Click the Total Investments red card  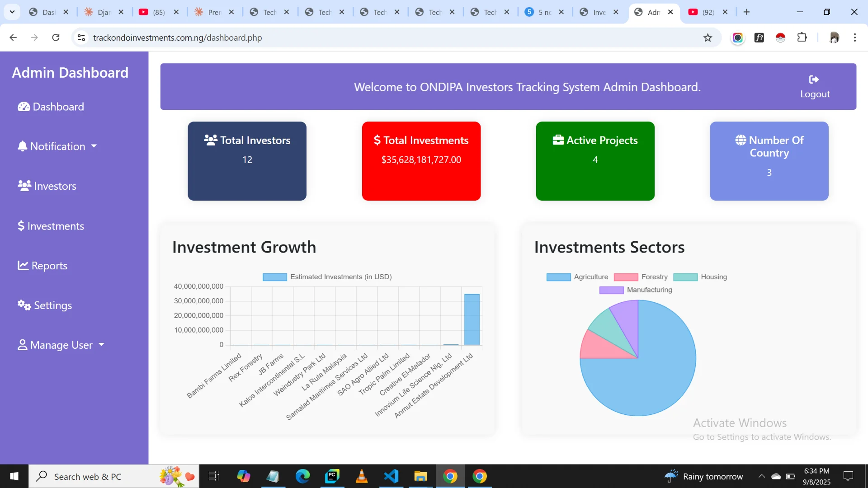pyautogui.click(x=421, y=161)
